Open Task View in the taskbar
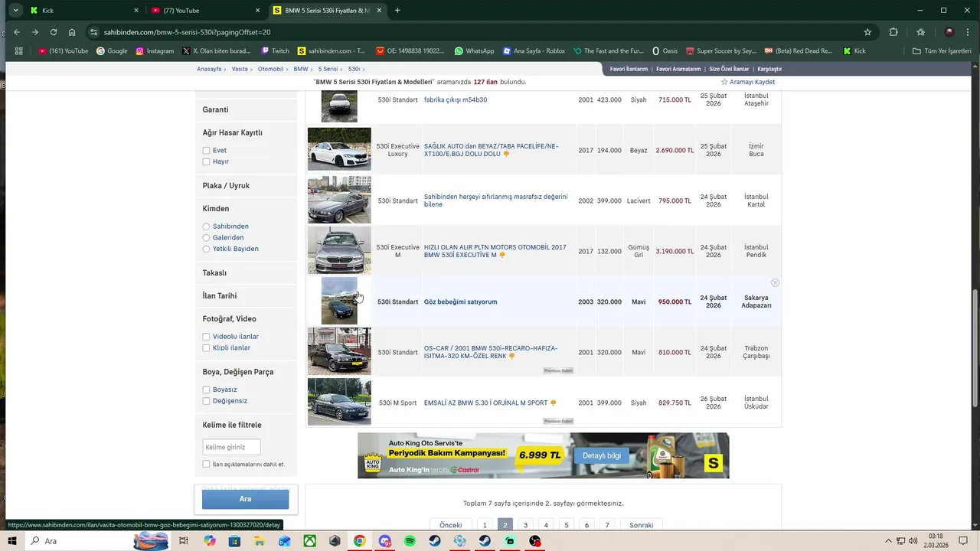The height and width of the screenshot is (551, 980). (184, 541)
